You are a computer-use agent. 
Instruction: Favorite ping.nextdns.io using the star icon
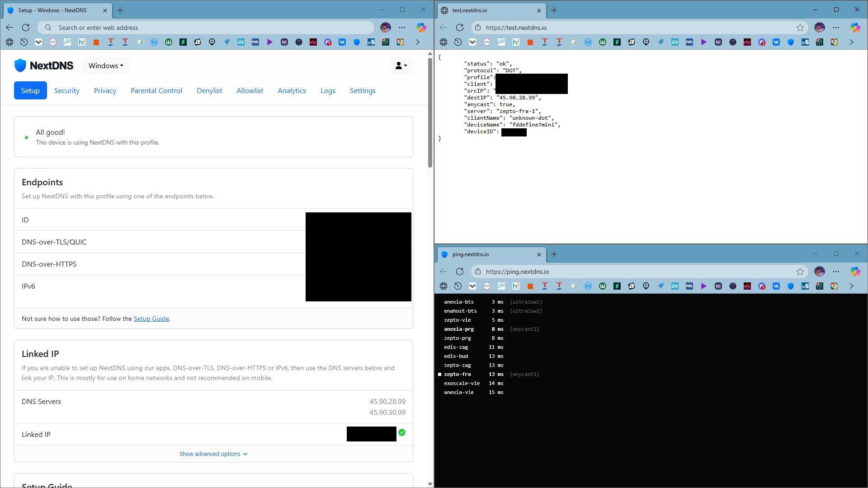[800, 272]
